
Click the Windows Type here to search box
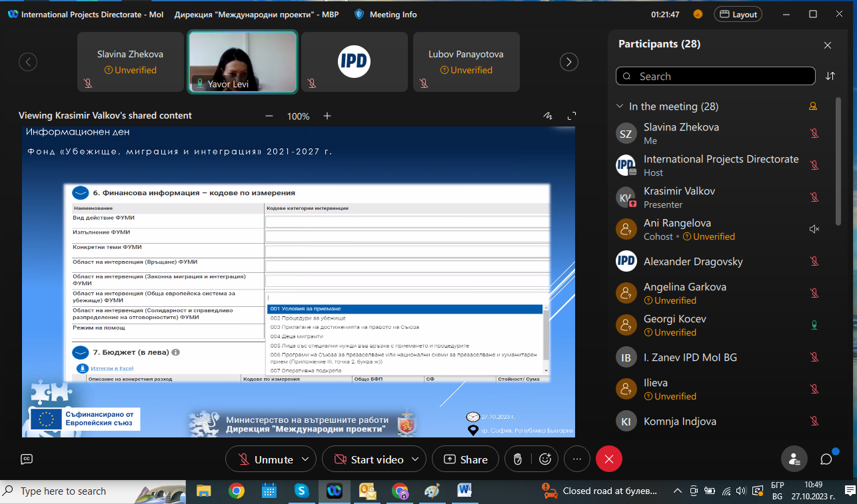coord(93,491)
